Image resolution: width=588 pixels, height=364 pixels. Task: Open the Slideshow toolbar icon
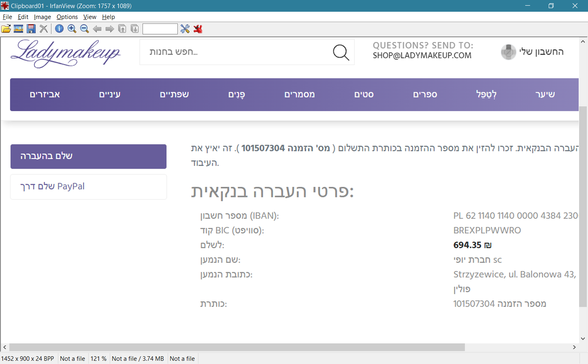[19, 29]
